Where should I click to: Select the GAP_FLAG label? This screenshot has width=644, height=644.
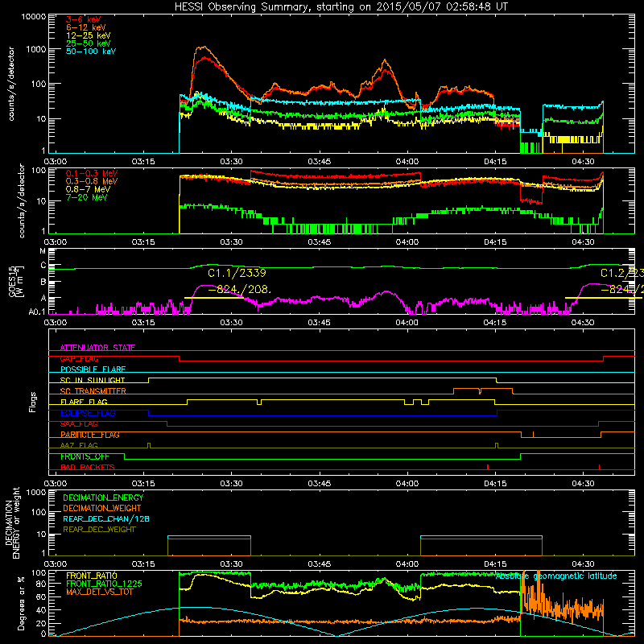(79, 358)
